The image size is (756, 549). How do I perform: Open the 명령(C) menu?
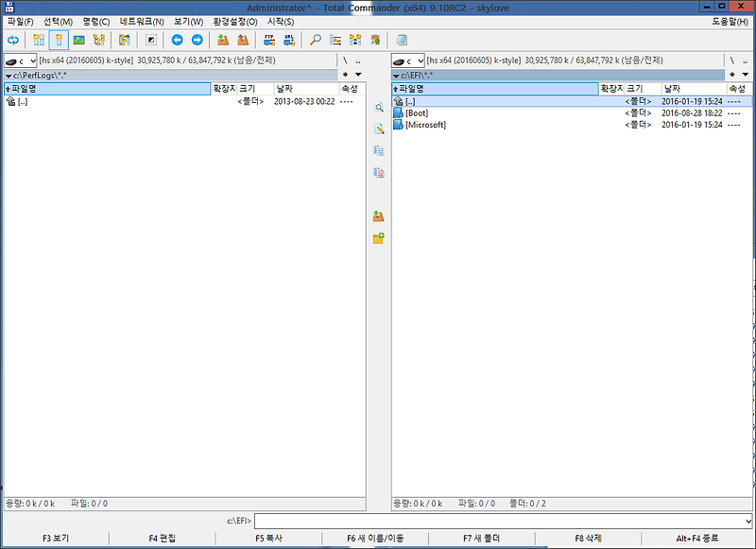tap(96, 22)
